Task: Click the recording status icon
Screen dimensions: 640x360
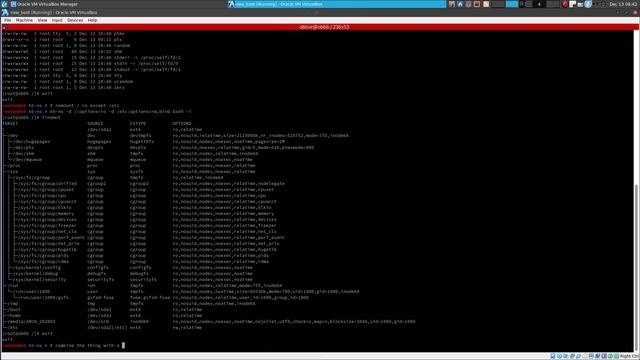Action: [598, 356]
